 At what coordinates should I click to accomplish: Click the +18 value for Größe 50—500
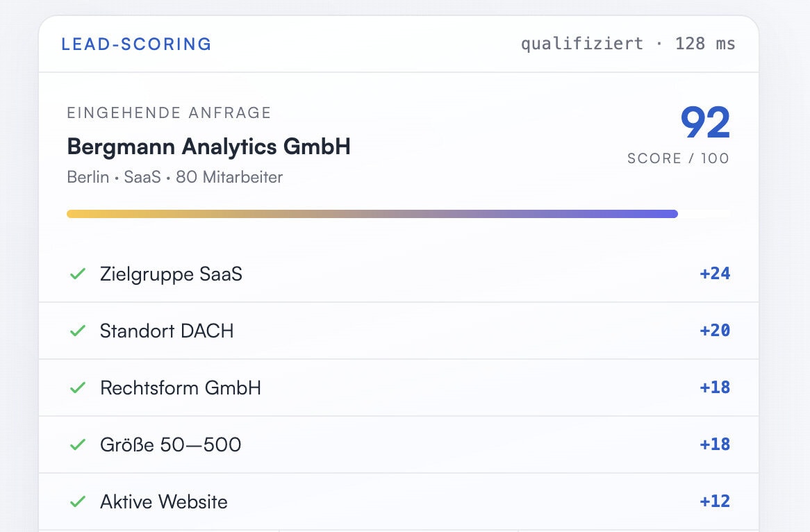715,444
